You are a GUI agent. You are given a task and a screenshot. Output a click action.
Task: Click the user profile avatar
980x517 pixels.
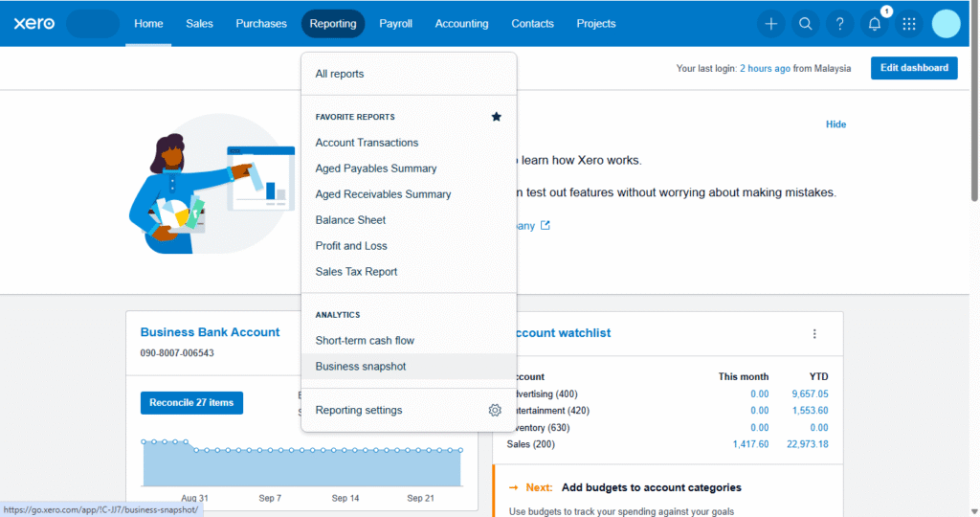pos(946,24)
